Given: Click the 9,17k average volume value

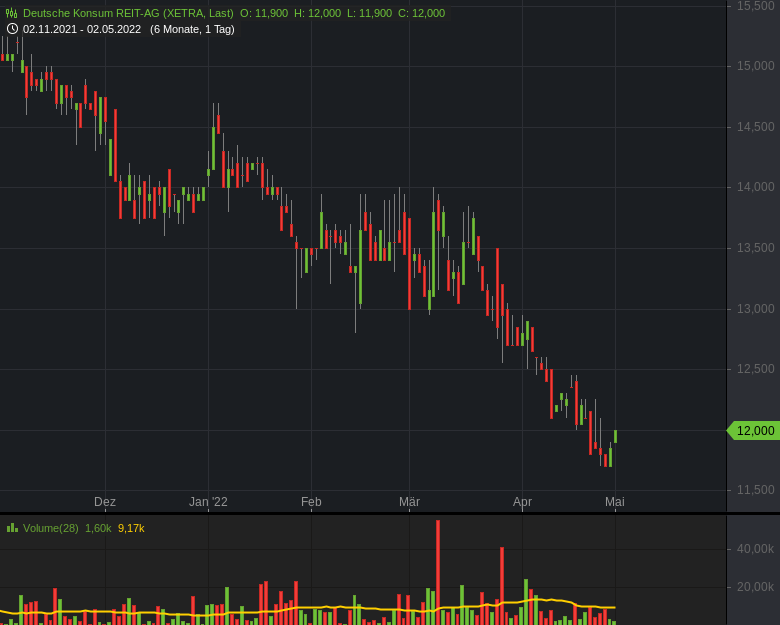Looking at the screenshot, I should (x=131, y=528).
